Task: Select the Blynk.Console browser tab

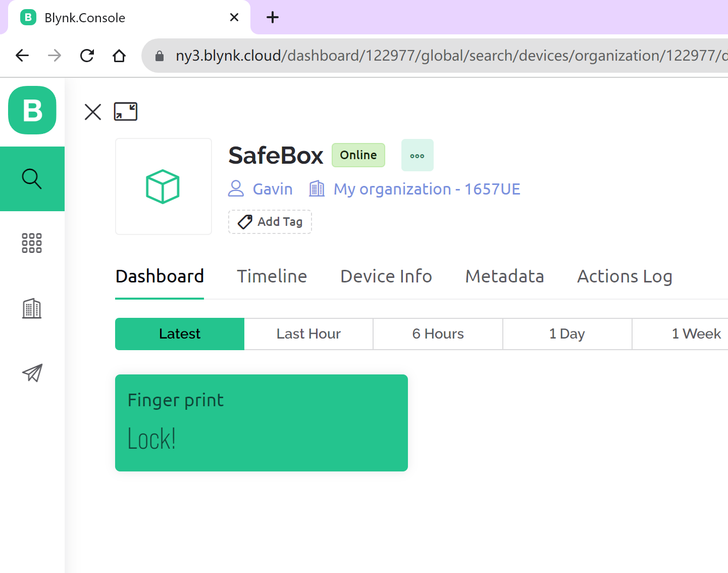Action: coord(129,17)
